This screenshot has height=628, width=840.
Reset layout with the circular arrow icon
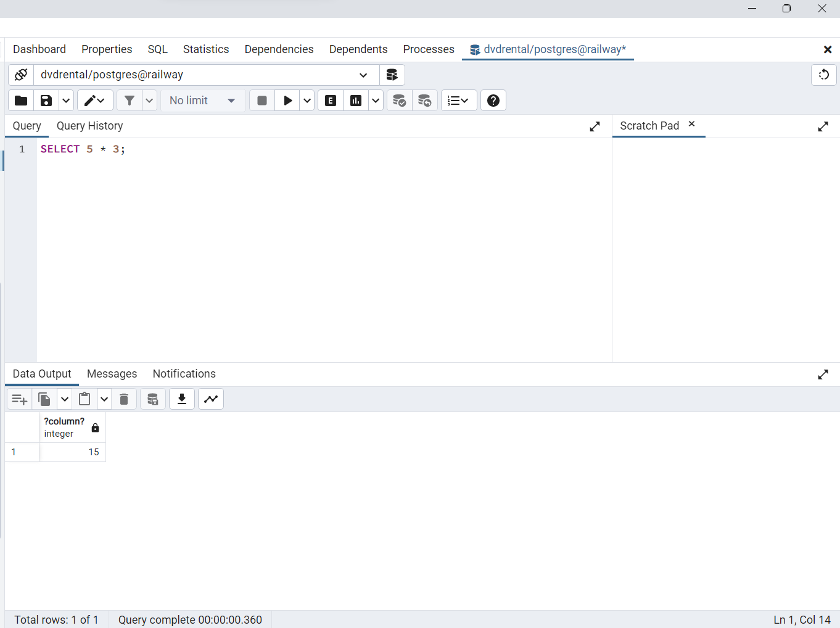click(x=823, y=75)
